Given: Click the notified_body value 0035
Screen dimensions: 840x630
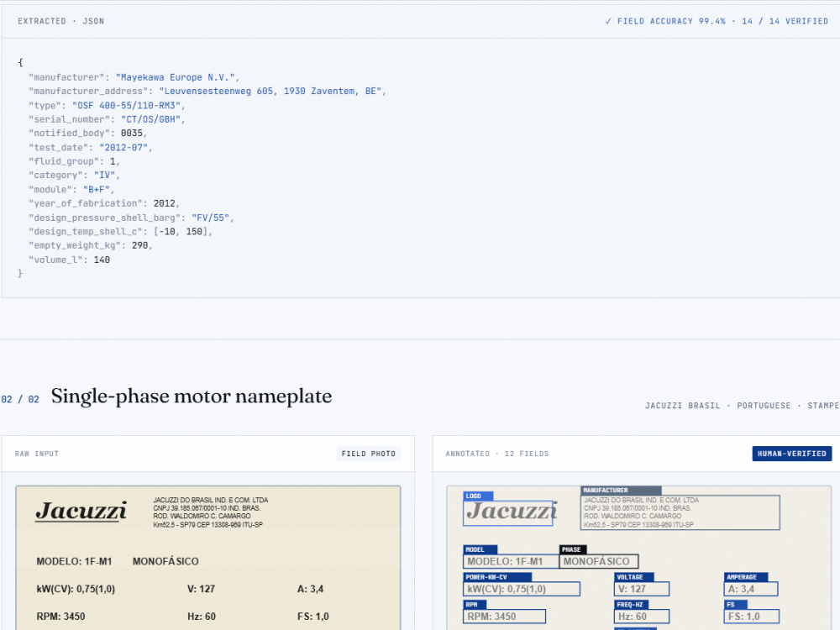Looking at the screenshot, I should coord(132,134).
